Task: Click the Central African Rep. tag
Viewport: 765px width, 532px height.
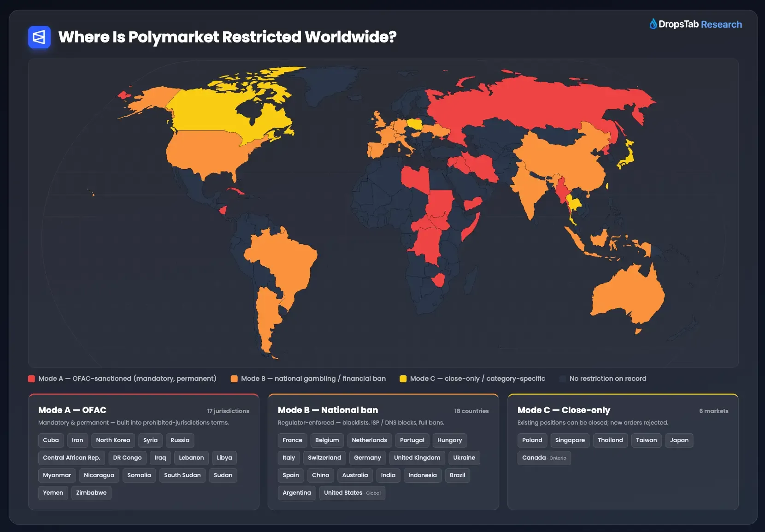Action: click(71, 458)
